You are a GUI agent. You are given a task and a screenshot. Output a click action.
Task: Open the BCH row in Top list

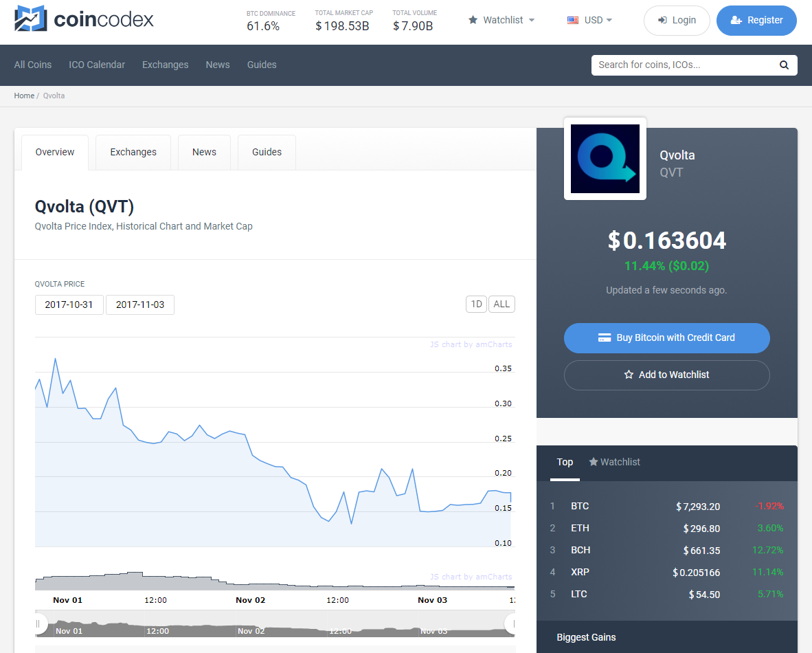[x=666, y=551]
